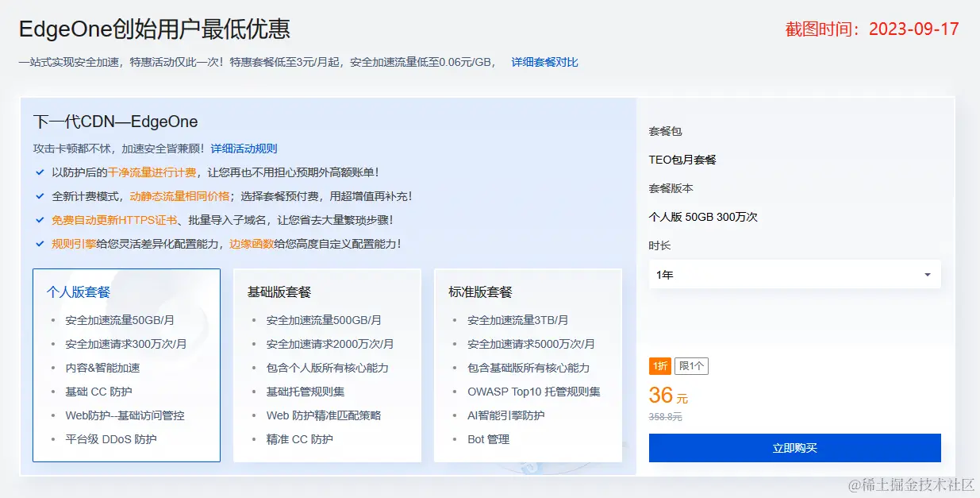Viewport: 980px width, 498px height.
Task: Click Web防护--基础访问管控 item
Action: coord(125,415)
